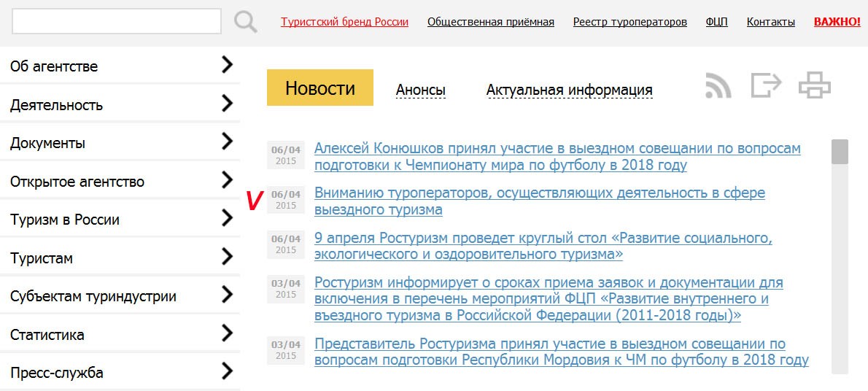Click date badge beside Представитель Ростуризма news

coord(286,350)
